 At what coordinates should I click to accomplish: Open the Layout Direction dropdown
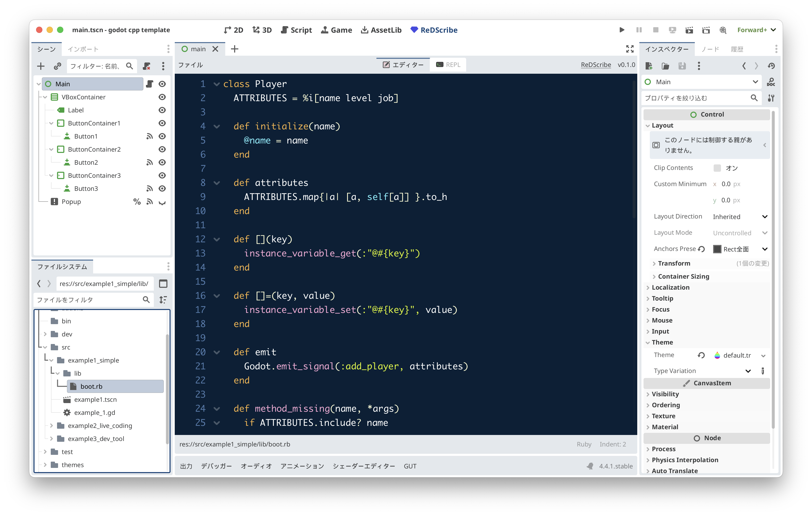pyautogui.click(x=740, y=217)
